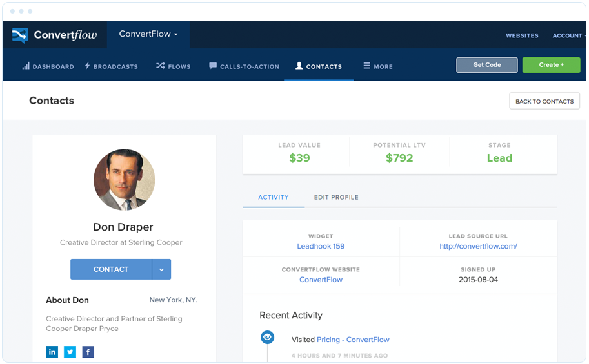Click Creative Director at Sterling Cooper subtitle

(x=121, y=243)
